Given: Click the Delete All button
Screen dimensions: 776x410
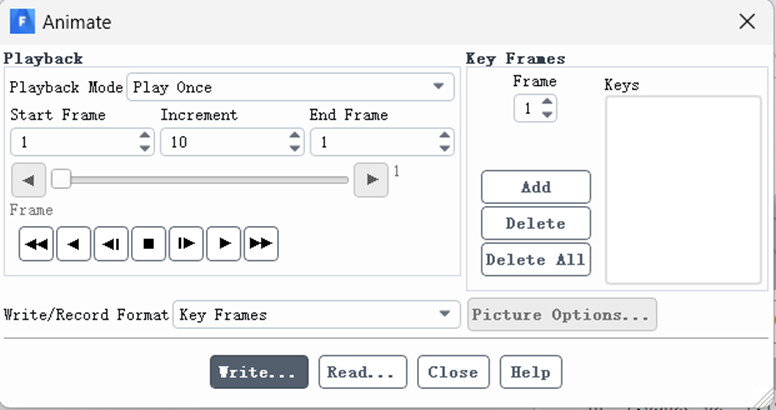Looking at the screenshot, I should coord(536,259).
